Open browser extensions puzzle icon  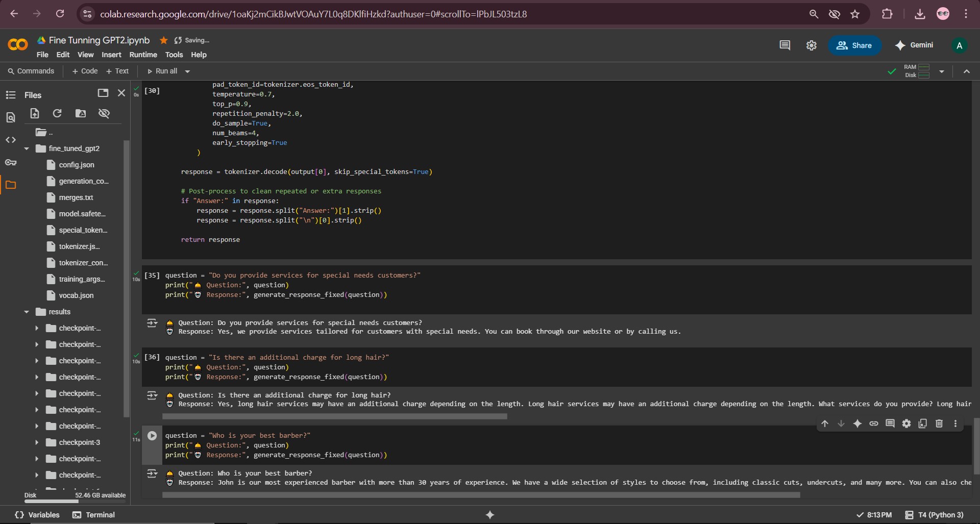coord(887,14)
